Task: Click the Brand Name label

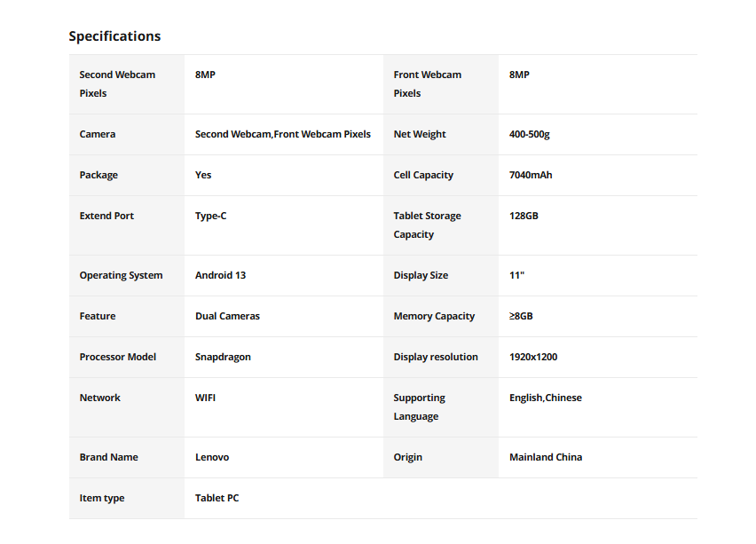Action: coord(109,457)
